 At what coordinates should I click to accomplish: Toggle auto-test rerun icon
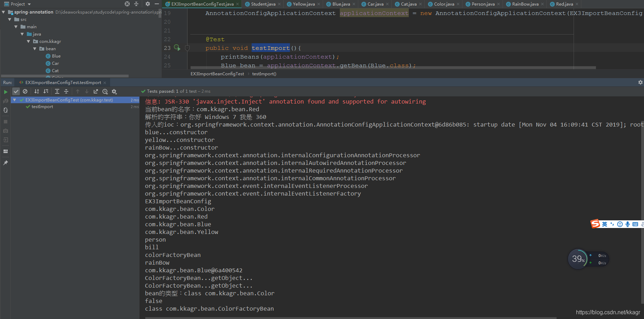click(6, 110)
